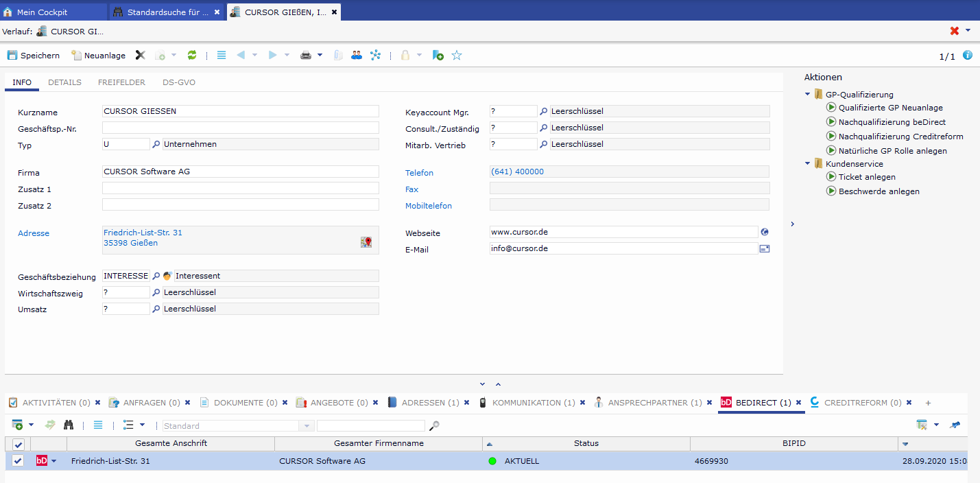Screen dimensions: 980x483
Task: Open the Standard view dropdown
Action: (306, 426)
